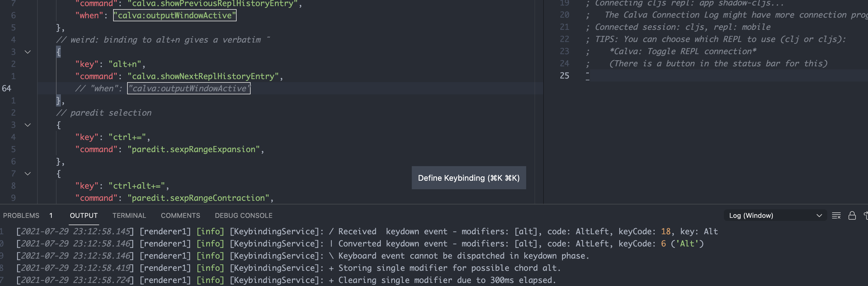Toggle scroll lock in the Output panel
This screenshot has height=286, width=868.
(x=852, y=215)
